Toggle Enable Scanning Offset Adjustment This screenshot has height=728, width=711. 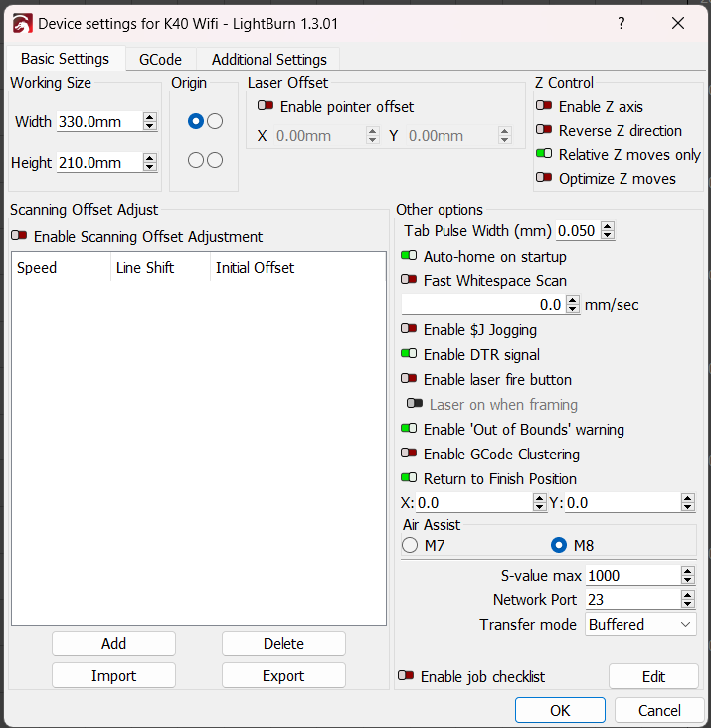pos(19,236)
